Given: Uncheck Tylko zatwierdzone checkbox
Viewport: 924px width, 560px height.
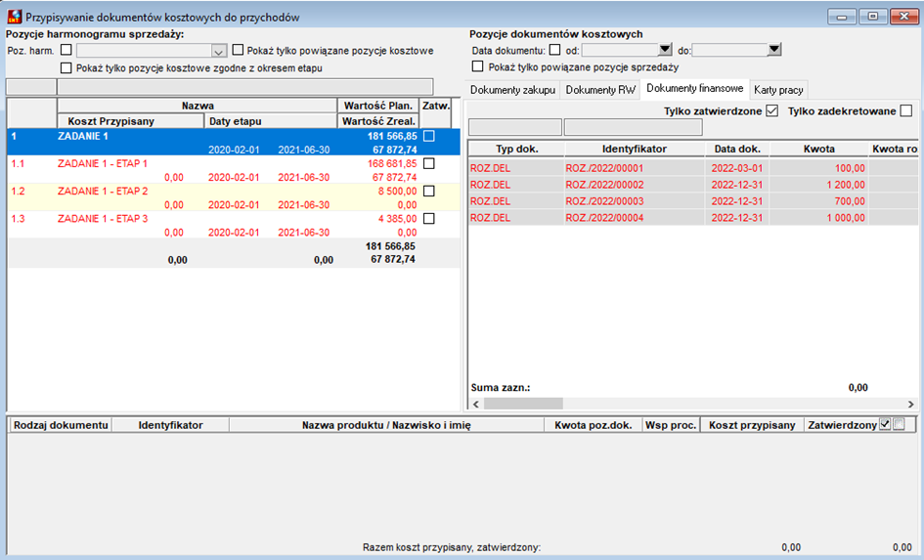Looking at the screenshot, I should tap(772, 110).
